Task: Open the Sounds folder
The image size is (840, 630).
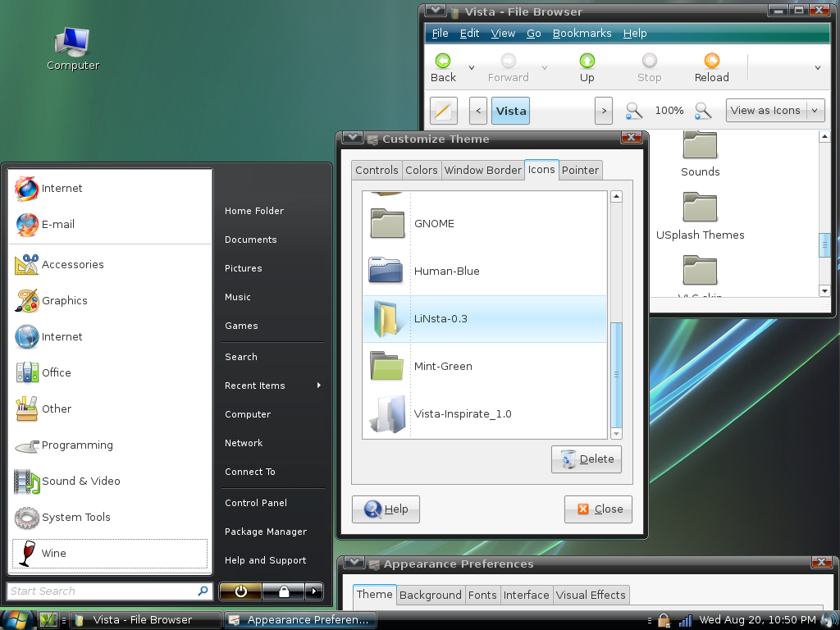Action: pyautogui.click(x=701, y=154)
